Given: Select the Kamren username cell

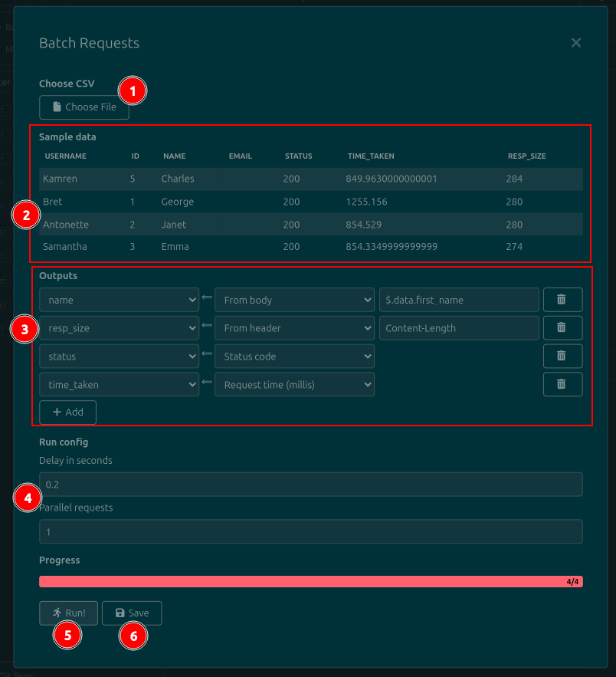Looking at the screenshot, I should [x=60, y=179].
